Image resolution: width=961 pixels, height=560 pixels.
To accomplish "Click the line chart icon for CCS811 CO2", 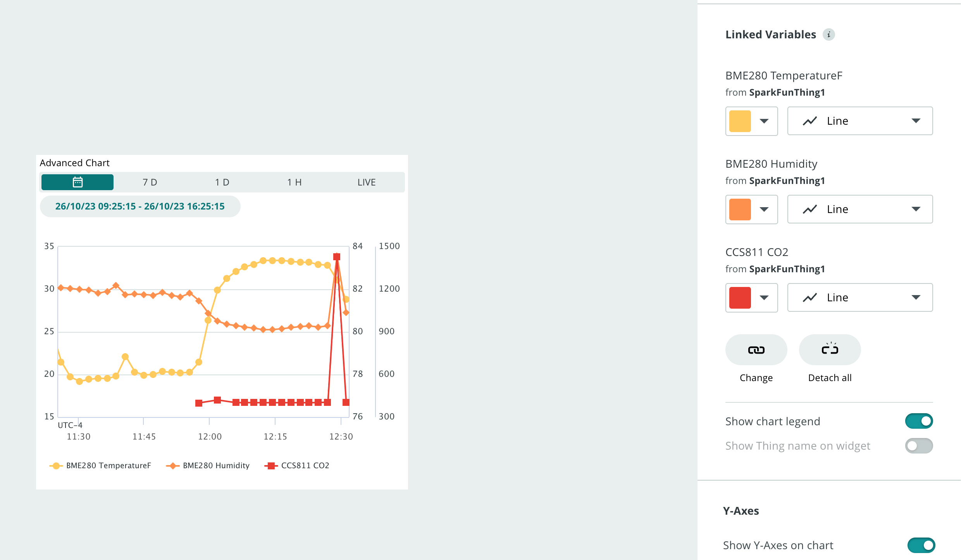I will 811,297.
